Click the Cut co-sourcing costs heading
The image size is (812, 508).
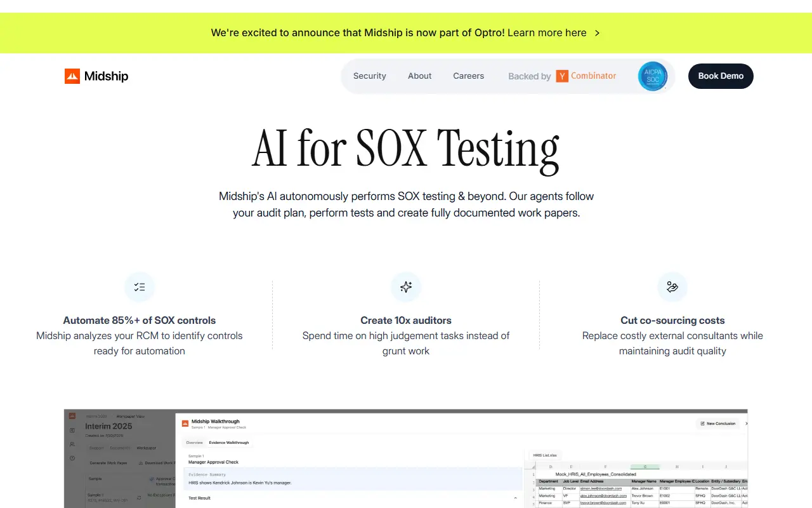click(672, 321)
